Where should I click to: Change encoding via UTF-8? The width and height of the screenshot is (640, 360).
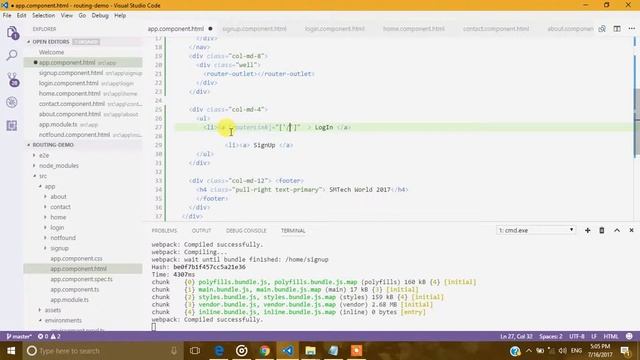tap(577, 336)
